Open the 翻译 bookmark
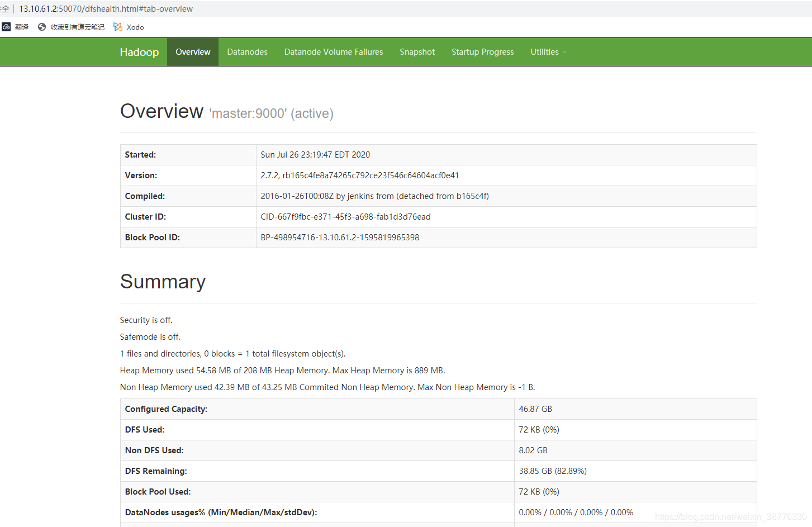Image resolution: width=812 pixels, height=527 pixels. click(x=15, y=27)
